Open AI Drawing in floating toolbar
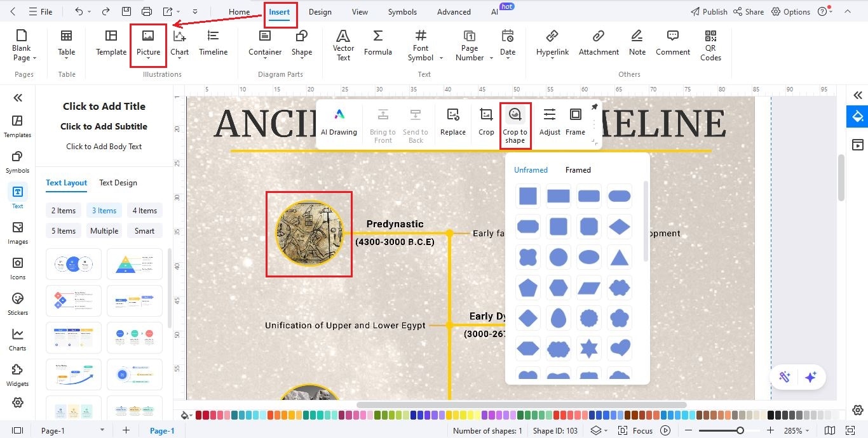Image resolution: width=868 pixels, height=438 pixels. [339, 123]
